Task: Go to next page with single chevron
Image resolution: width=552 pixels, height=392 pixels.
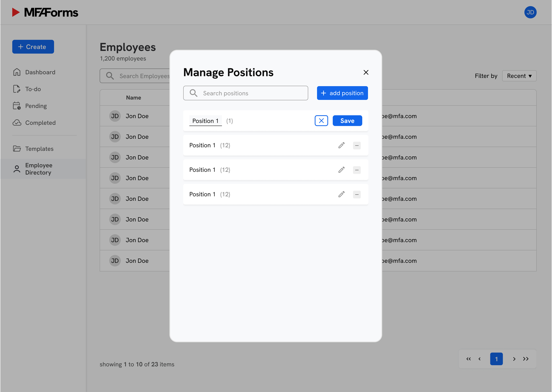Action: coord(514,359)
